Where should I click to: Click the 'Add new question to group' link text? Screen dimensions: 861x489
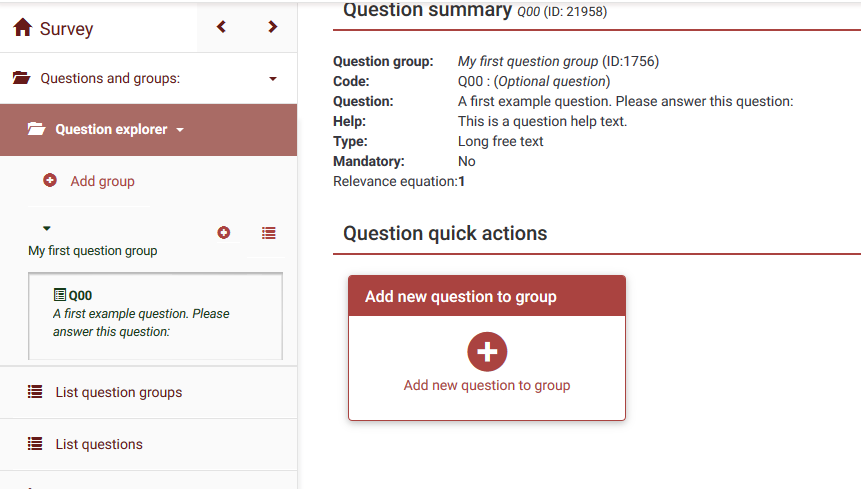click(x=487, y=385)
